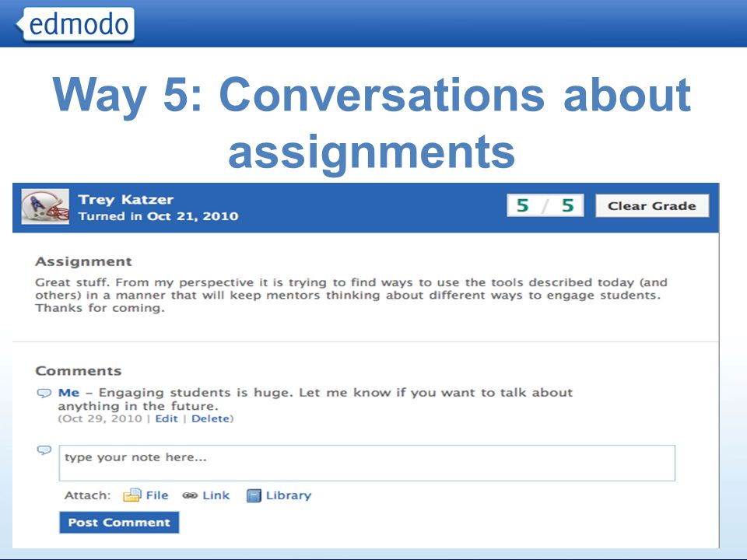The height and width of the screenshot is (560, 747).
Task: Attach a File via the File link
Action: pos(156,495)
